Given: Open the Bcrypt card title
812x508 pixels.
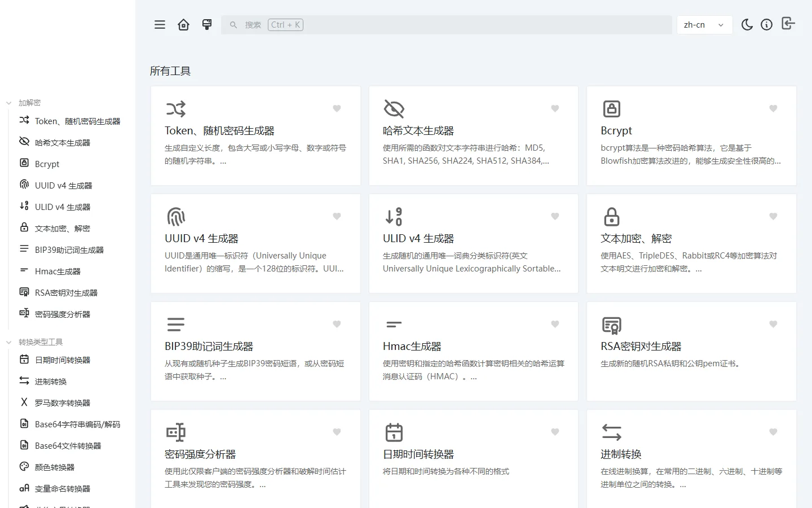Looking at the screenshot, I should 616,130.
